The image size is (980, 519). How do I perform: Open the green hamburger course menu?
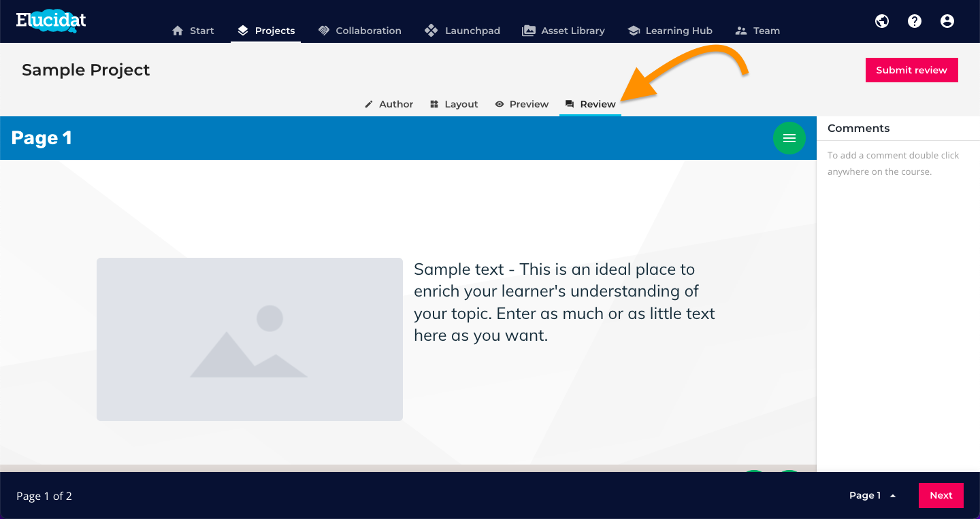789,138
